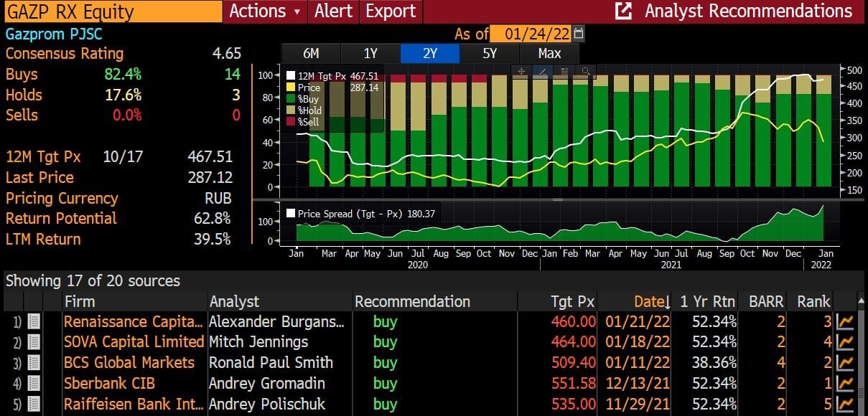The height and width of the screenshot is (416, 868).
Task: Open report document icon for Renaissance Capital row
Action: pyautogui.click(x=33, y=322)
